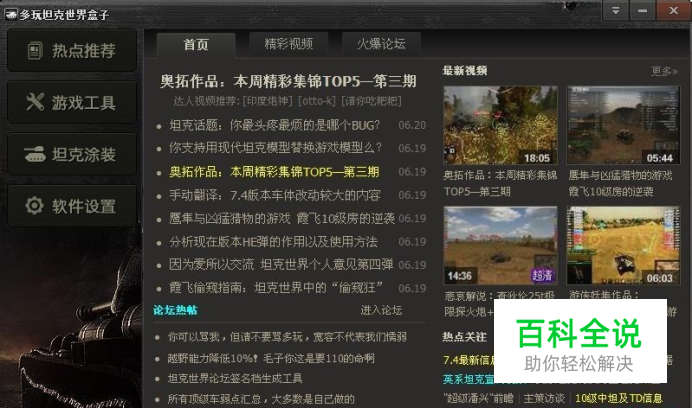
Task: Open forum post 所有顶级车弱点汇总
Action: click(x=261, y=399)
